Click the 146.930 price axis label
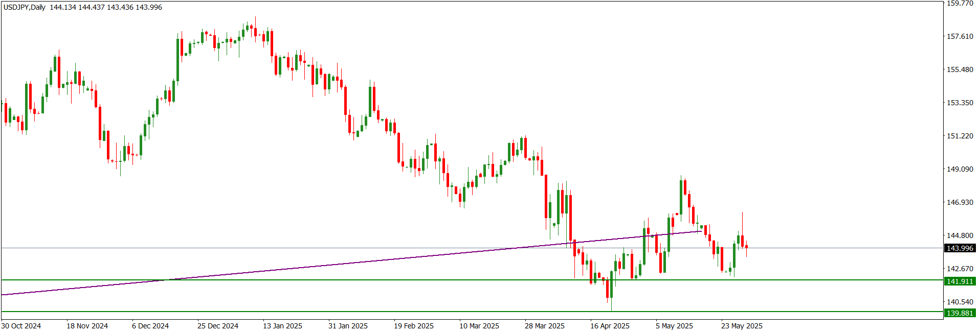 tap(960, 202)
